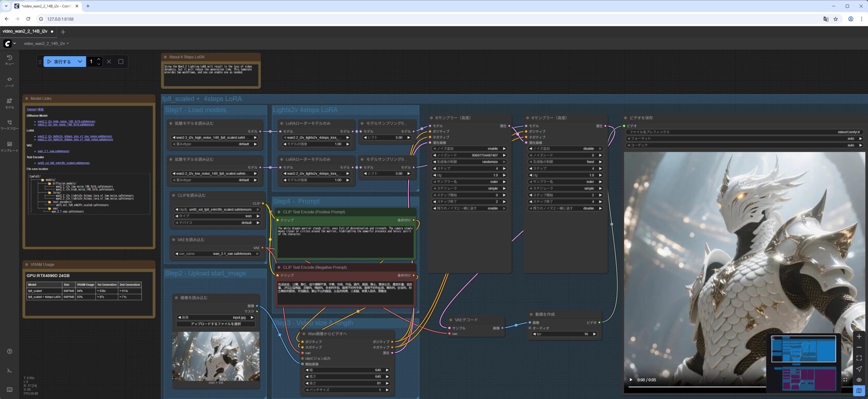Fit view to canvas icon
The height and width of the screenshot is (399, 868).
859,358
